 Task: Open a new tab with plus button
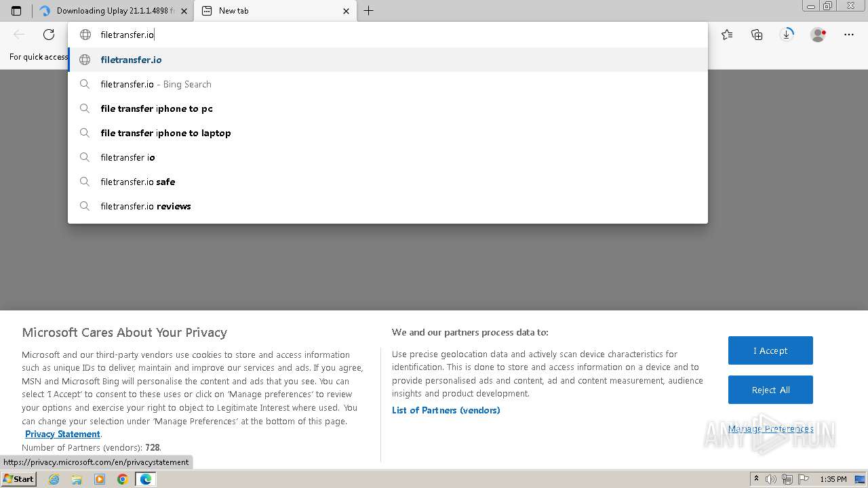click(368, 11)
